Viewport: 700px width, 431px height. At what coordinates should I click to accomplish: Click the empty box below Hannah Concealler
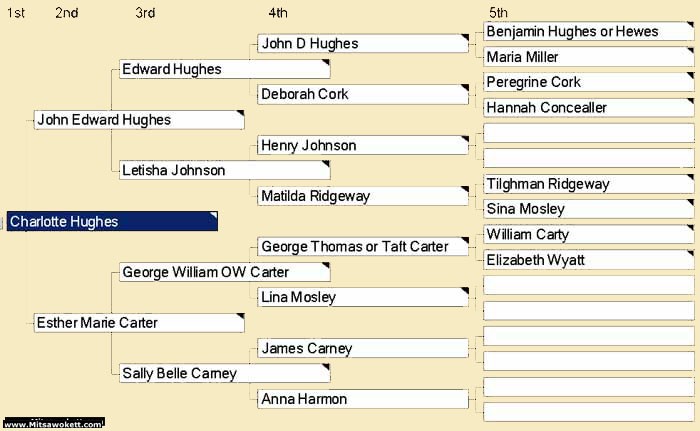[x=588, y=133]
